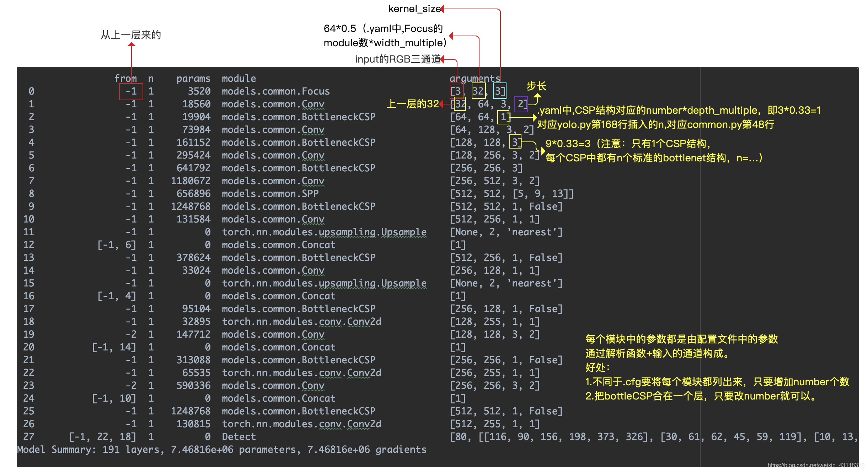Click arguments '[512, 512, [5, 9, 13]]'
The image size is (868, 472).
click(512, 194)
